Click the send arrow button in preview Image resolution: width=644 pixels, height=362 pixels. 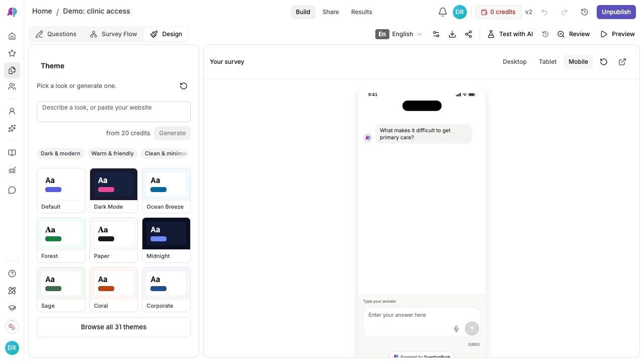(x=472, y=329)
